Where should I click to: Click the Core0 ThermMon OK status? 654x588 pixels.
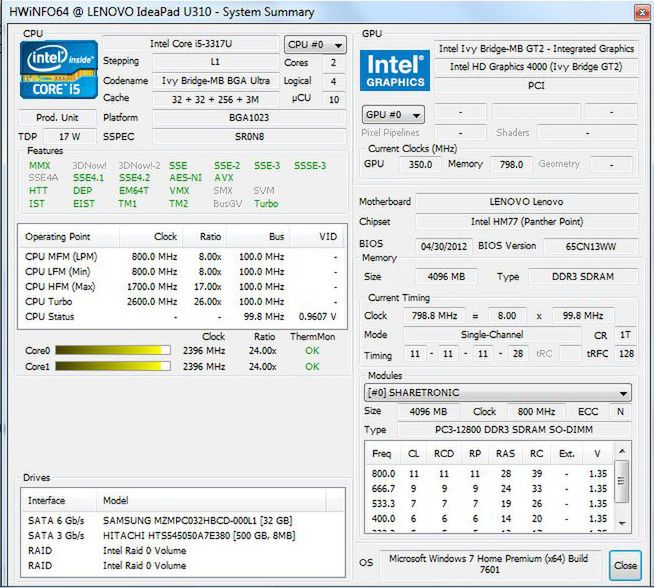[x=312, y=350]
